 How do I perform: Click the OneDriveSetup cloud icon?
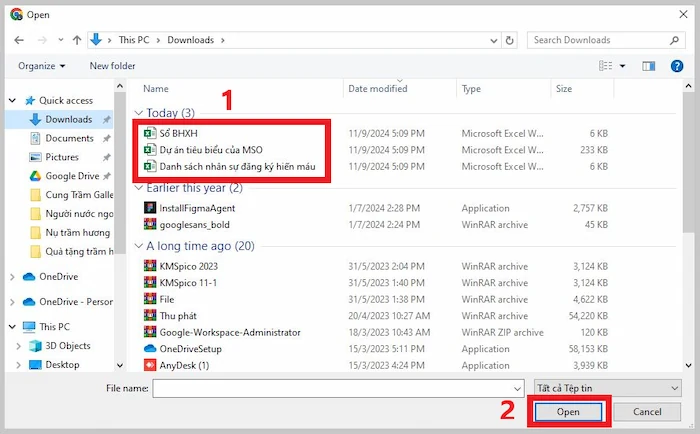coord(150,349)
